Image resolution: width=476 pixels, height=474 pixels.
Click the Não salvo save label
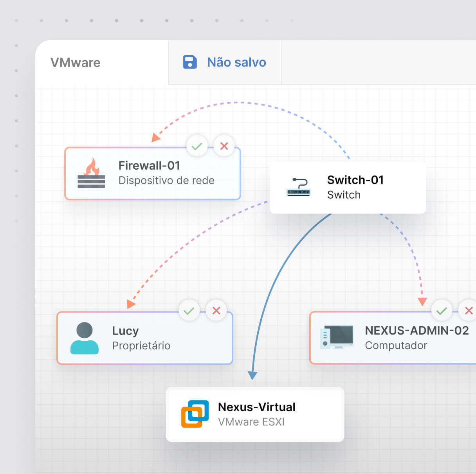236,62
